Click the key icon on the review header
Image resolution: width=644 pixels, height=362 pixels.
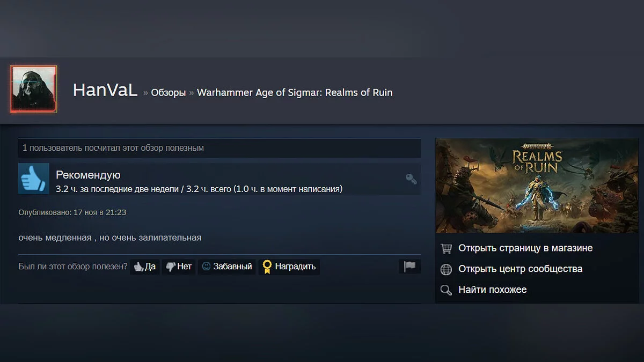[411, 179]
